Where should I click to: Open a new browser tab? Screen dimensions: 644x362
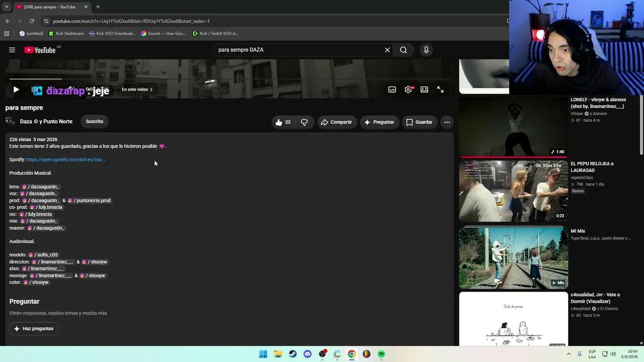coord(98,7)
